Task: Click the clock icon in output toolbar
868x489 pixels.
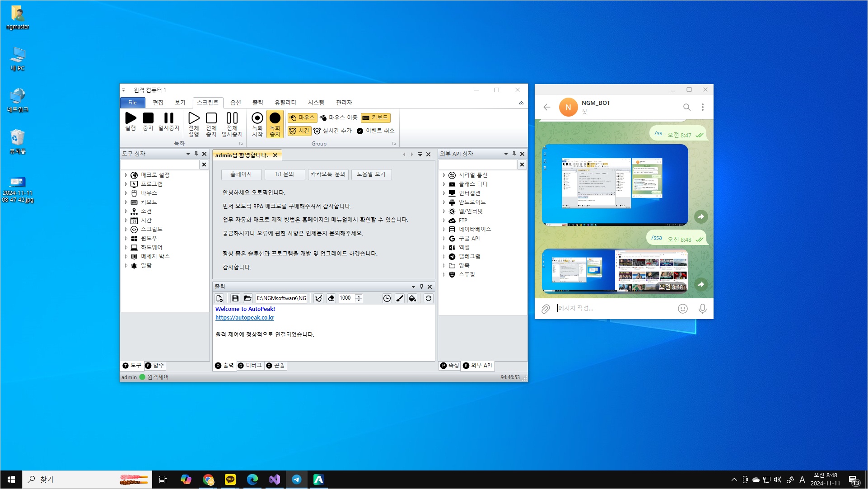Action: click(x=387, y=298)
